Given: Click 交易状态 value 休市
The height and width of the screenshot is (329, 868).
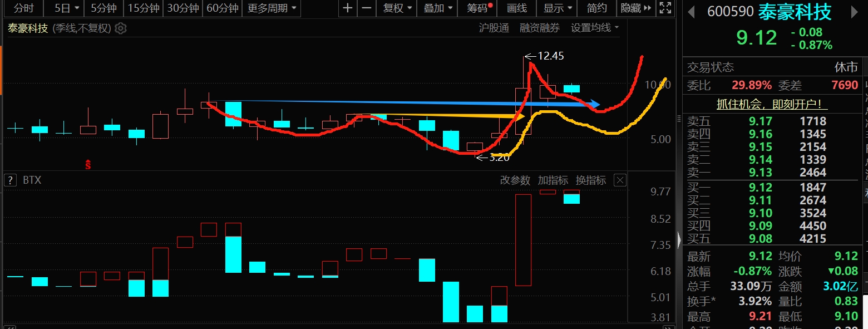Looking at the screenshot, I should coord(846,67).
